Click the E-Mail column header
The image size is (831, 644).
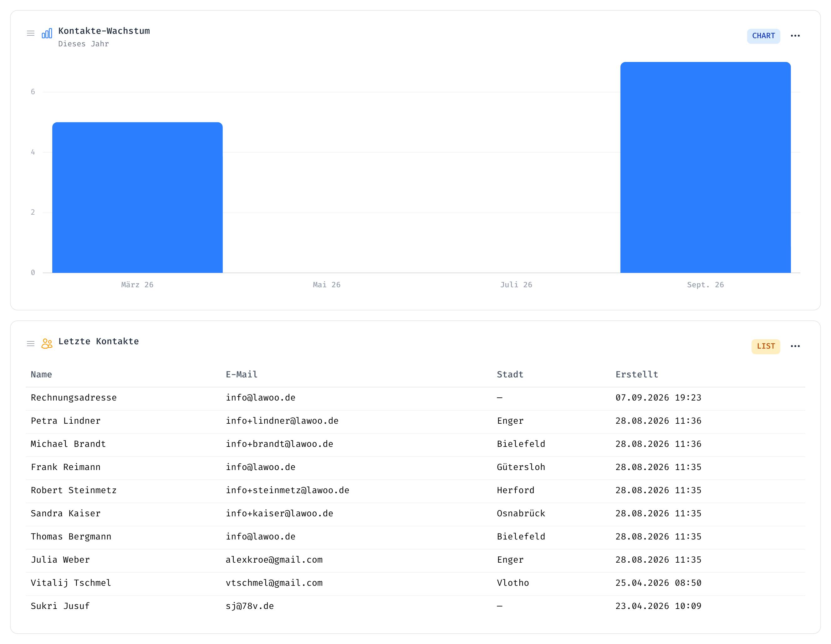(x=242, y=375)
